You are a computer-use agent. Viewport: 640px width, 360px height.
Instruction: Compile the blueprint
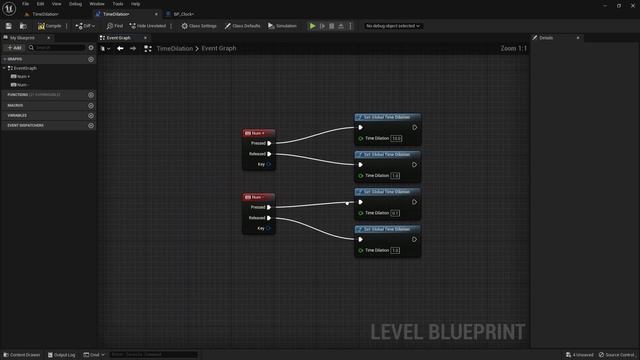click(x=49, y=26)
